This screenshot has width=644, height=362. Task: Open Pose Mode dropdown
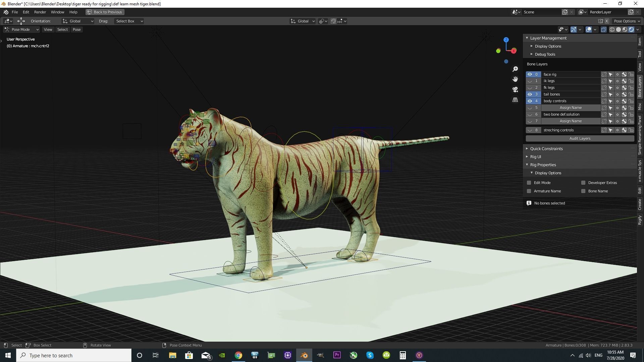(x=21, y=29)
